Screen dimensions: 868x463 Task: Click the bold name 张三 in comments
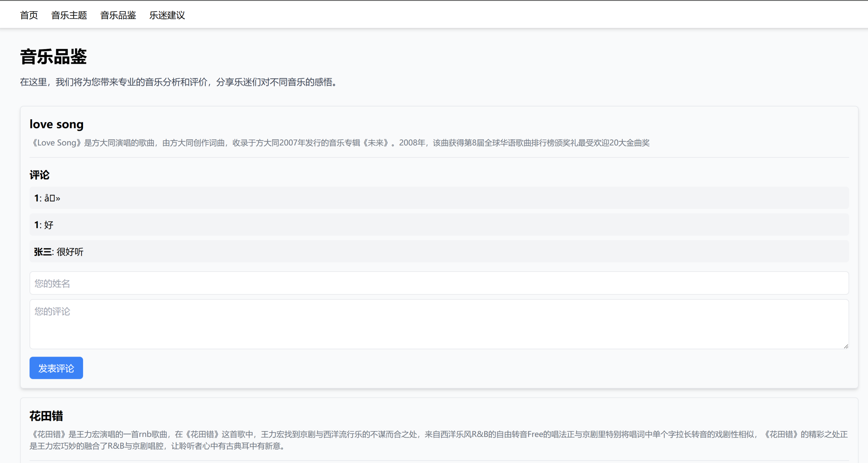point(43,252)
